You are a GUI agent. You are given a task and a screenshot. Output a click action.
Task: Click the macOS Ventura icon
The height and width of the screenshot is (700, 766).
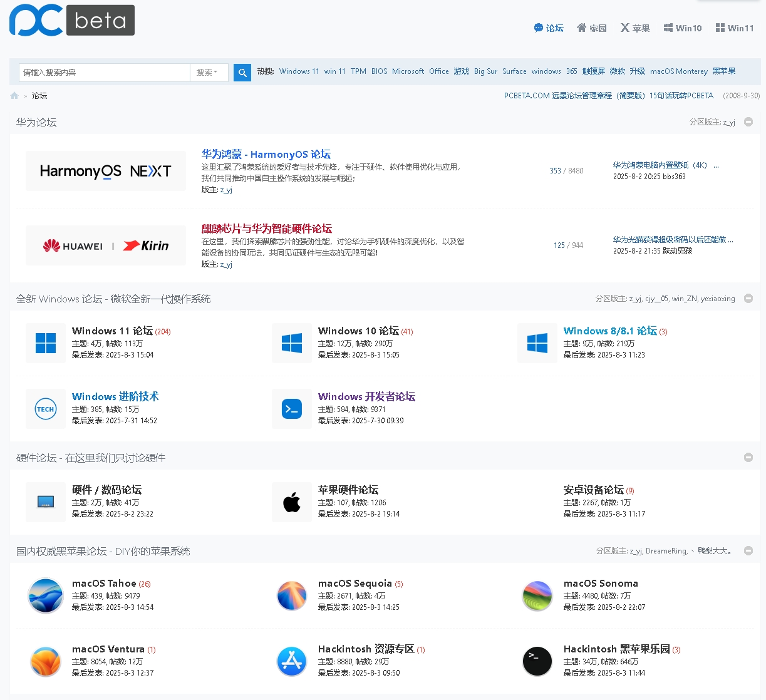point(46,661)
